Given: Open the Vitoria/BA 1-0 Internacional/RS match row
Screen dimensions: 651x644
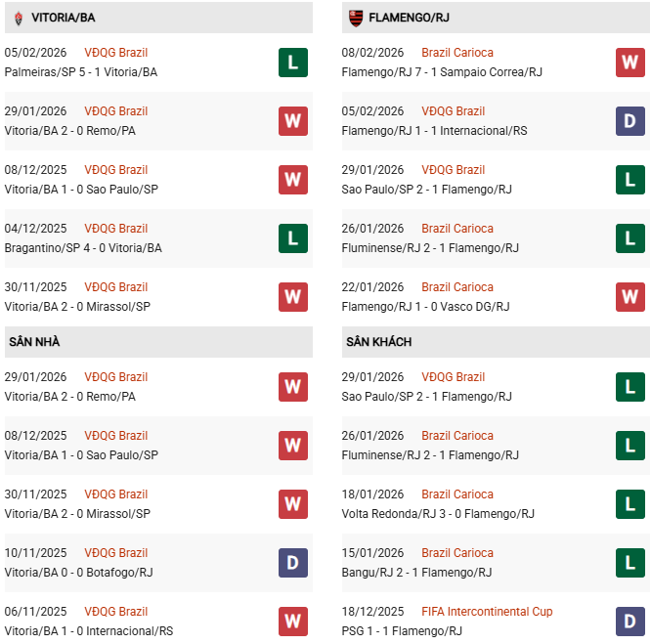Looking at the screenshot, I should (91, 631).
